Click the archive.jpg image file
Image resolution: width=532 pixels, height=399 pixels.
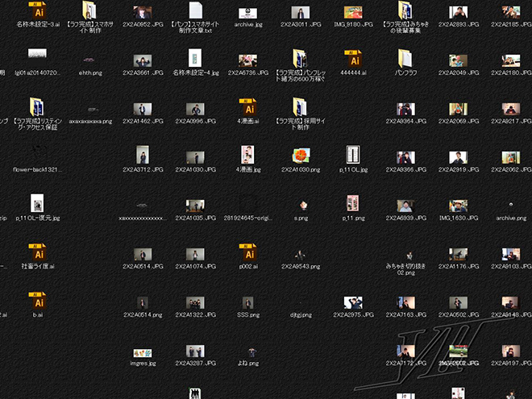point(248,13)
